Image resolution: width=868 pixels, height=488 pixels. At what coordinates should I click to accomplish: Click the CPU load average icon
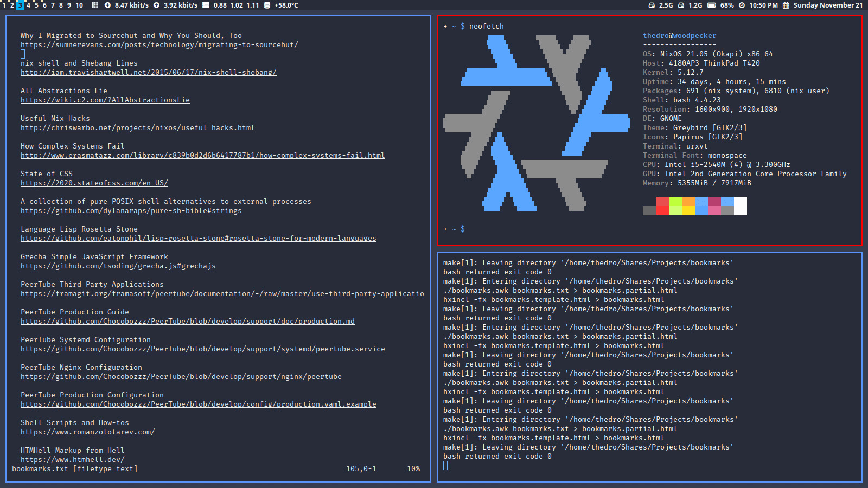pyautogui.click(x=206, y=5)
